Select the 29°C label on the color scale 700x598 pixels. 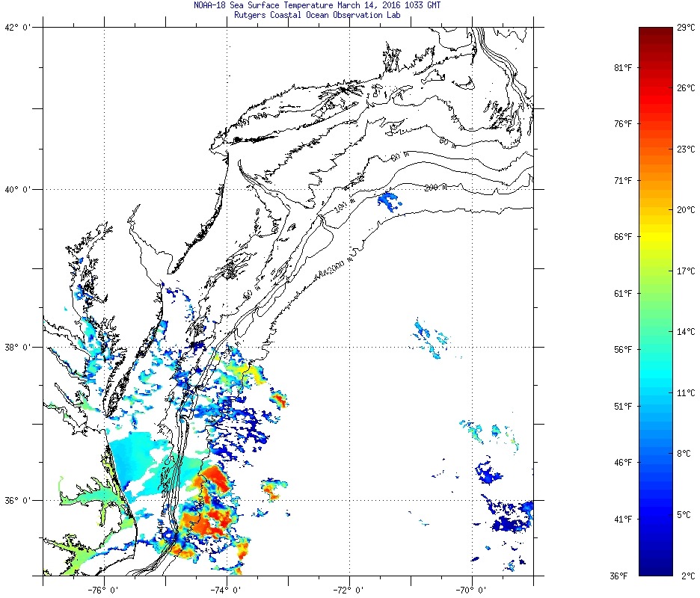[685, 28]
